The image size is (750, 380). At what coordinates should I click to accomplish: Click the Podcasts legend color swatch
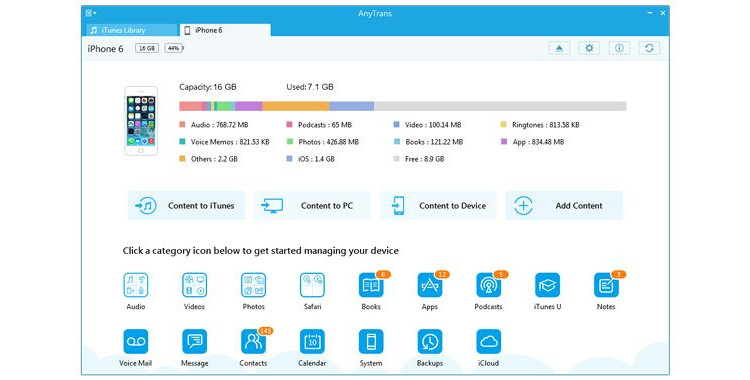tap(289, 125)
